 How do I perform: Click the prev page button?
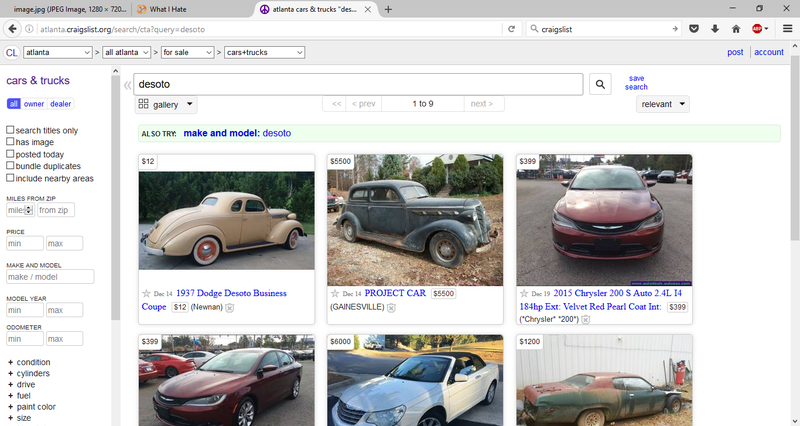coord(363,104)
